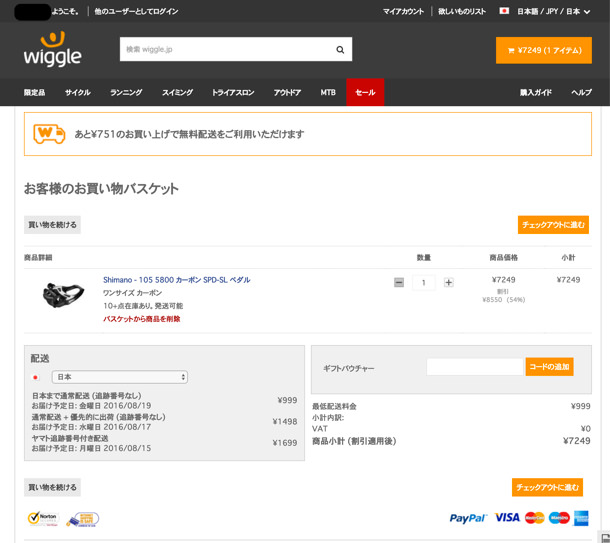Open the サイクル menu
The height and width of the screenshot is (543, 610).
(x=77, y=92)
